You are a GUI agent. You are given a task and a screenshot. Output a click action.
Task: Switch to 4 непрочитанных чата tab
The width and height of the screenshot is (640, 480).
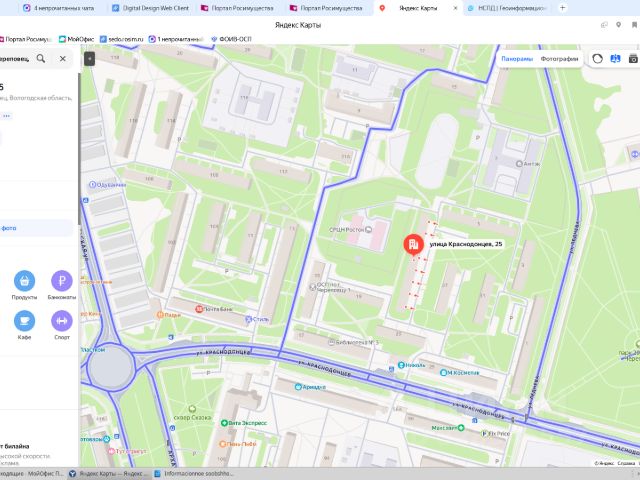coord(59,8)
